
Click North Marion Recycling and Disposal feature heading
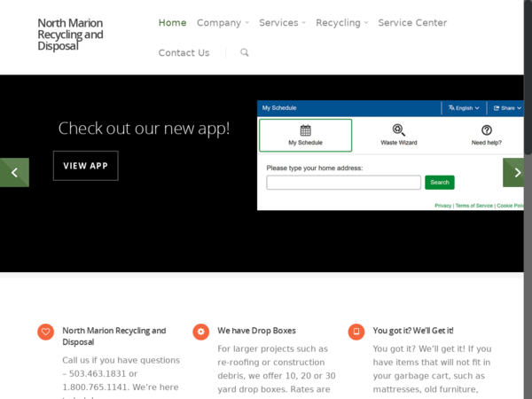(114, 336)
